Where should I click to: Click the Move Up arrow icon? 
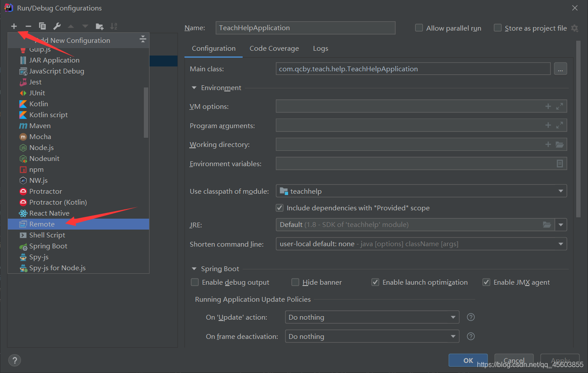pyautogui.click(x=71, y=26)
